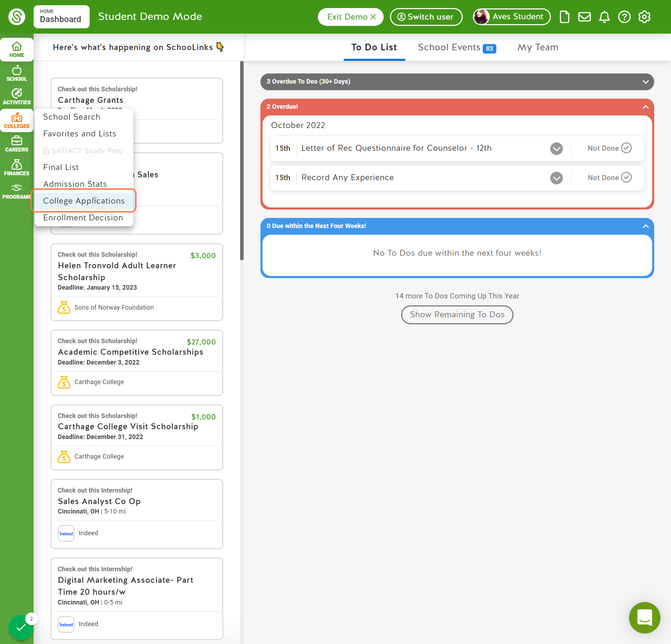Open Academic Competitive Scholarships card

coord(137,363)
